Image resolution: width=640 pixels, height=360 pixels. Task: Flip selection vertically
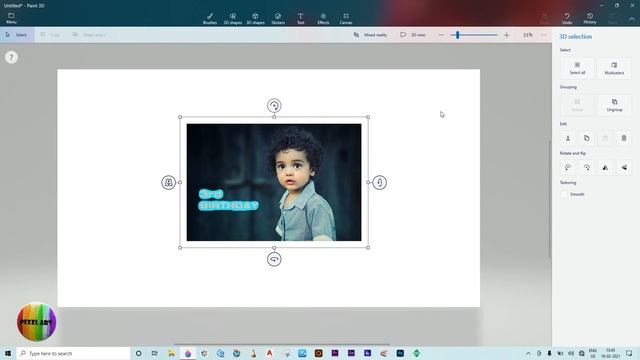pos(624,168)
